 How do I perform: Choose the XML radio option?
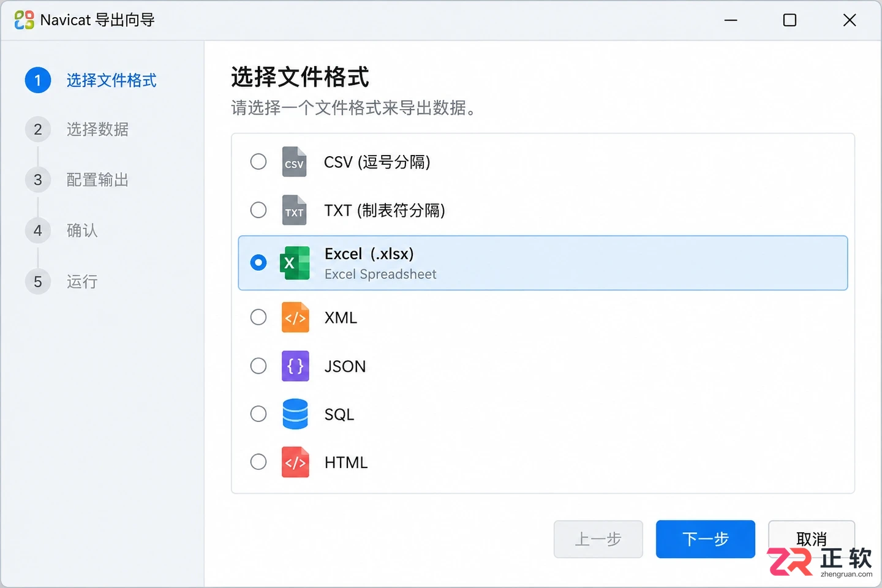[258, 317]
